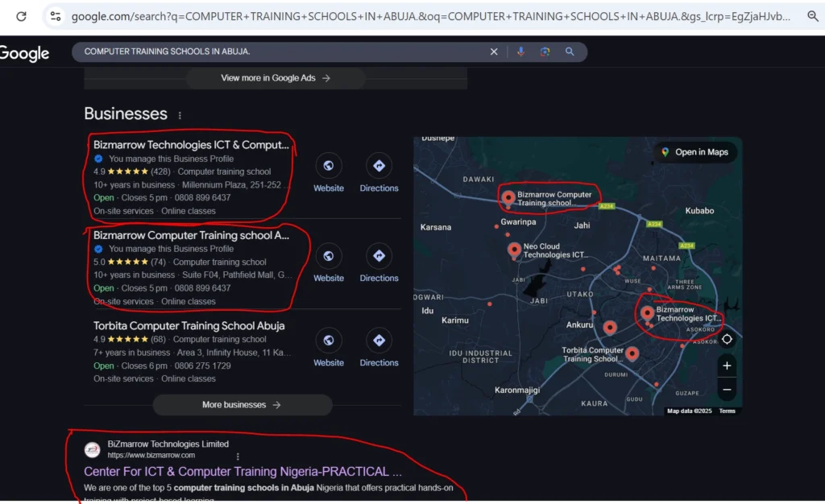Select Torbita Computer Training School map pin
The height and width of the screenshot is (504, 825).
pos(632,354)
